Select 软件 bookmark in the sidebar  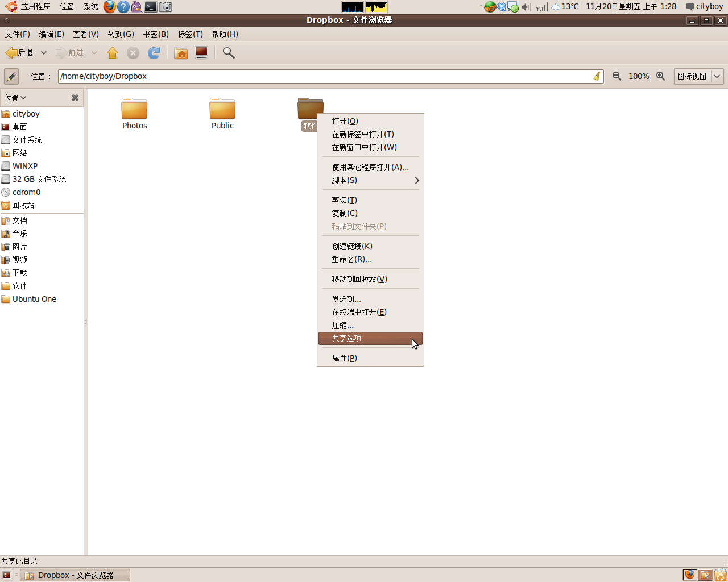(x=42, y=286)
